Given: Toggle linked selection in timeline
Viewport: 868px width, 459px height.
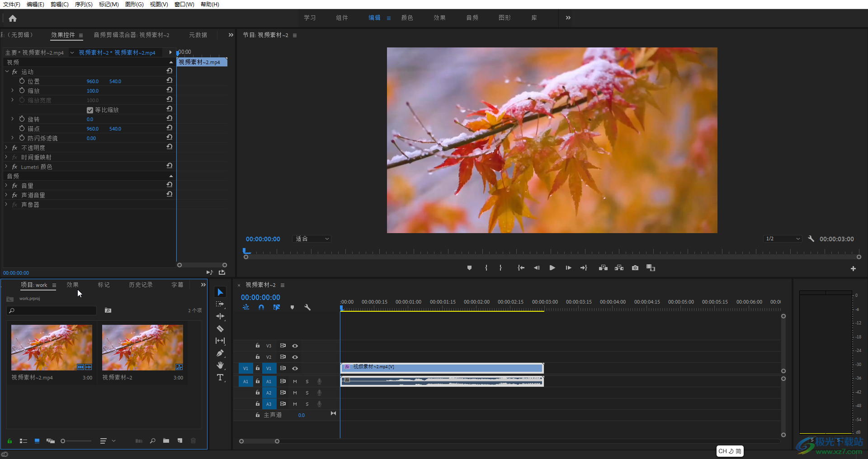Looking at the screenshot, I should tap(277, 307).
